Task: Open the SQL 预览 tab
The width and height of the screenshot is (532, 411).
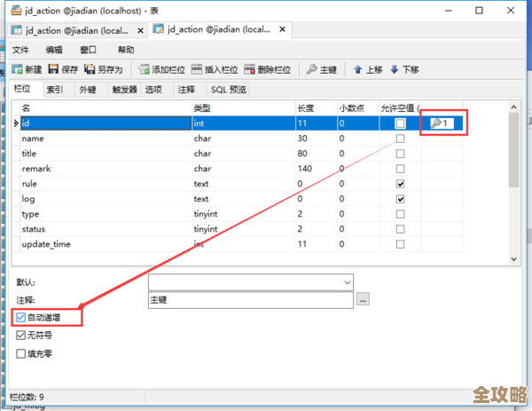Action: [228, 89]
